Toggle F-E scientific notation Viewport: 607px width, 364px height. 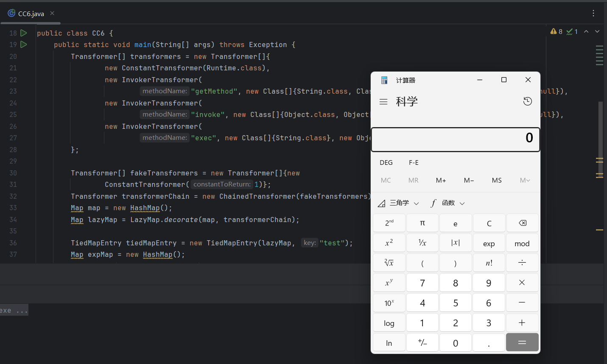(x=414, y=163)
